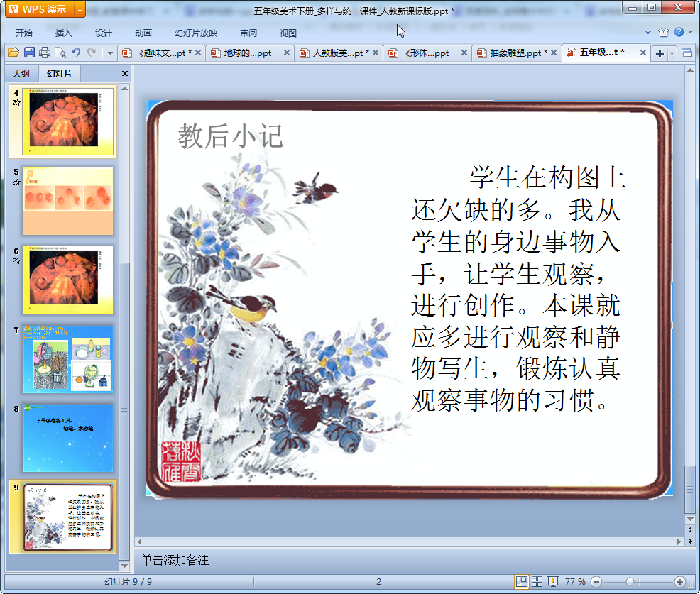
Task: Switch to the 大纲 outline pane tab
Action: (21, 73)
